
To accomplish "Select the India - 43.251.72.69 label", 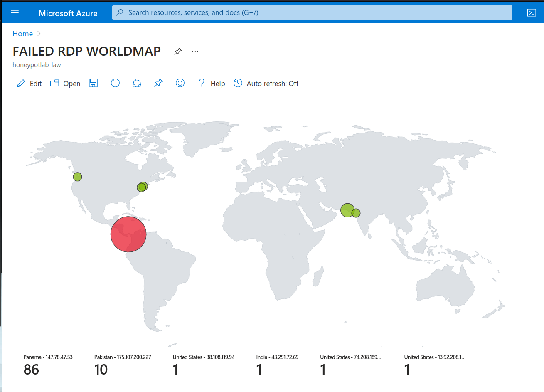I will coord(277,357).
